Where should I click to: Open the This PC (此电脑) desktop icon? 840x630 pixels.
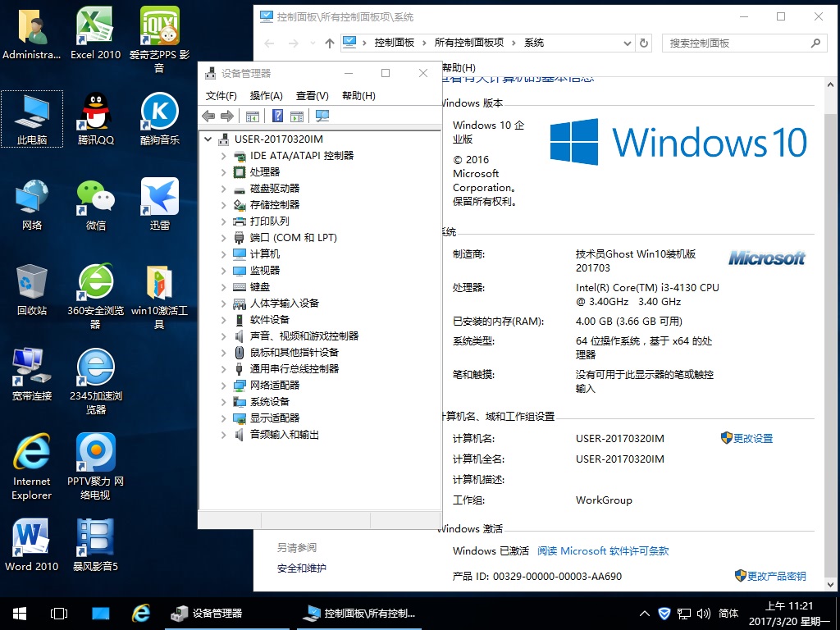click(32, 118)
